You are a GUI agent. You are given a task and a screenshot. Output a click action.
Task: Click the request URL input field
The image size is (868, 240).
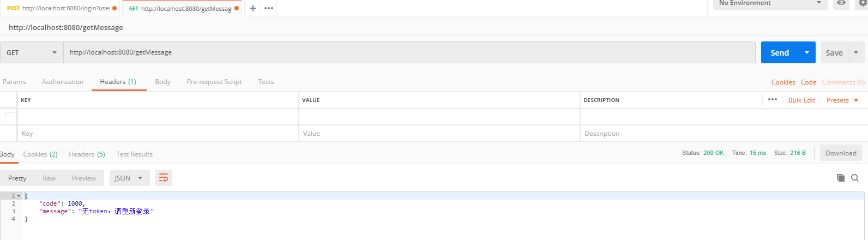(x=409, y=52)
